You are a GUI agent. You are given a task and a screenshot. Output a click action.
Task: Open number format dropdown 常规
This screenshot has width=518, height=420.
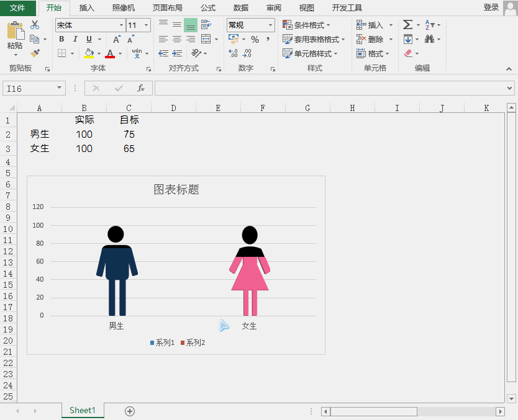tap(270, 25)
